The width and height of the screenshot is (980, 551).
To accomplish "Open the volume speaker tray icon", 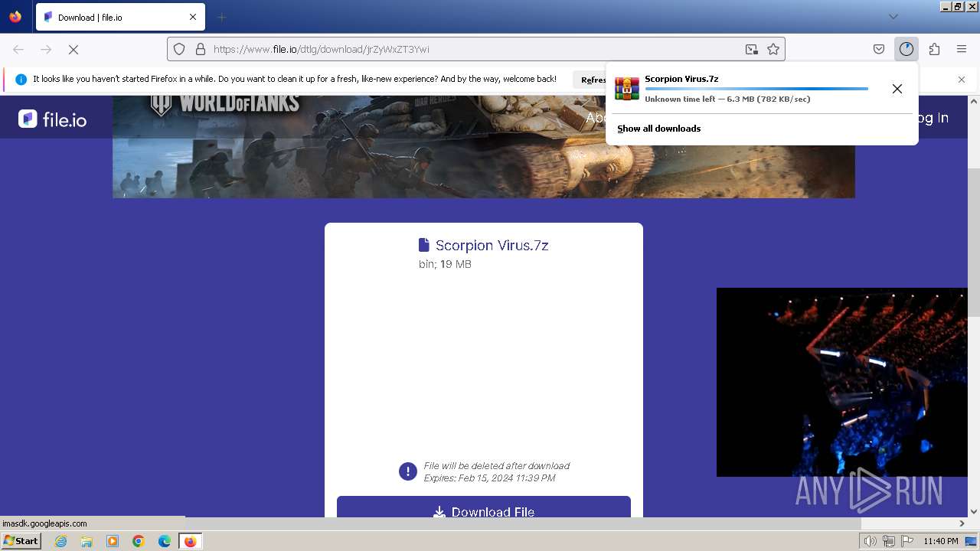I will (871, 541).
